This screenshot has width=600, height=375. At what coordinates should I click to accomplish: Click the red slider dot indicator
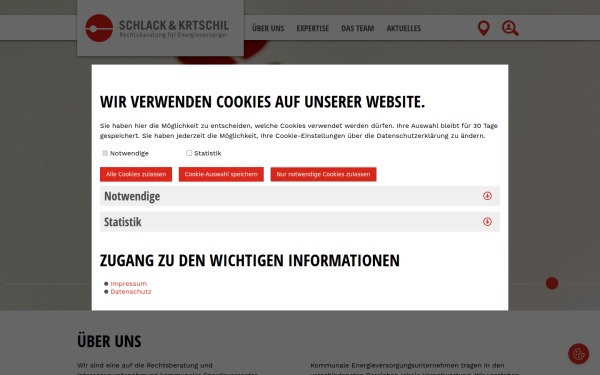(552, 283)
